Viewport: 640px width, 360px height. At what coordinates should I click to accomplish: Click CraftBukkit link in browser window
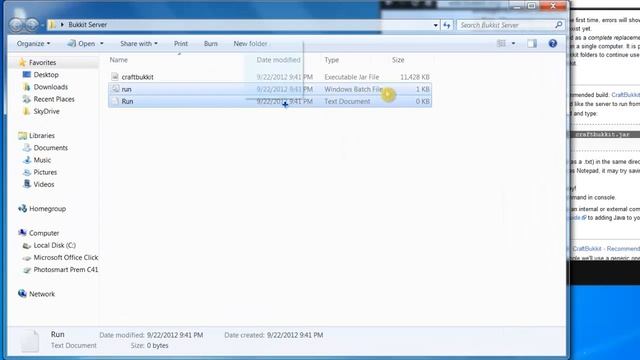click(x=625, y=95)
